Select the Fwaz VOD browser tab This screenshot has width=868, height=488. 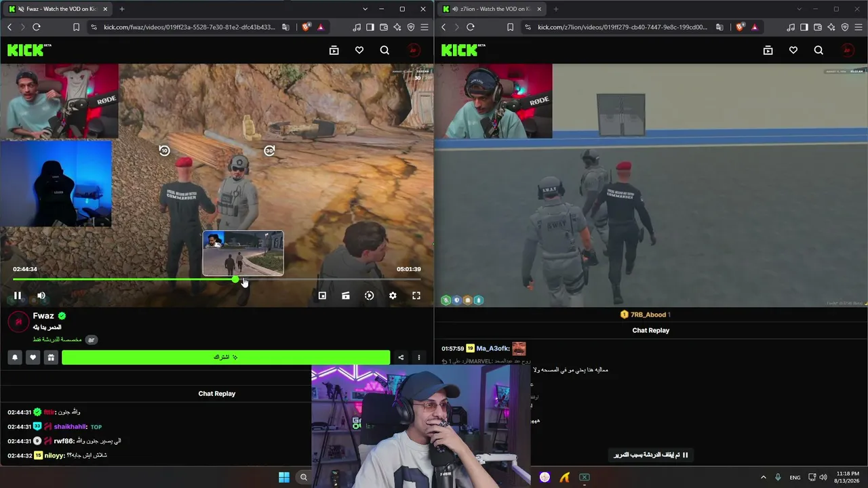(58, 9)
